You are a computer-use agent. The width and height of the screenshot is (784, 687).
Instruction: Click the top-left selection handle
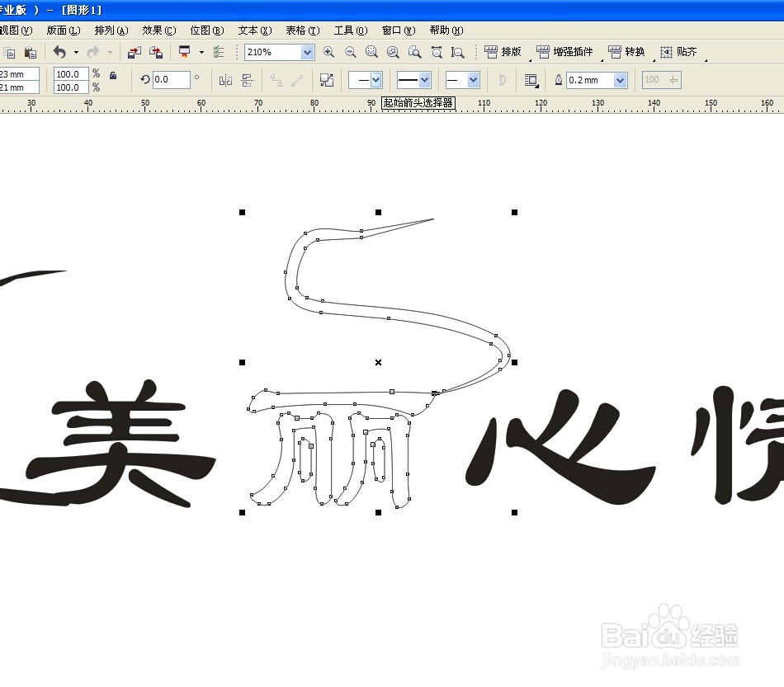[x=243, y=212]
